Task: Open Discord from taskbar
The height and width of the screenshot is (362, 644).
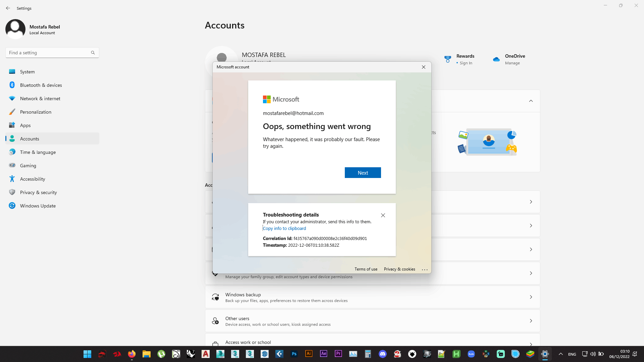Action: 383,354
